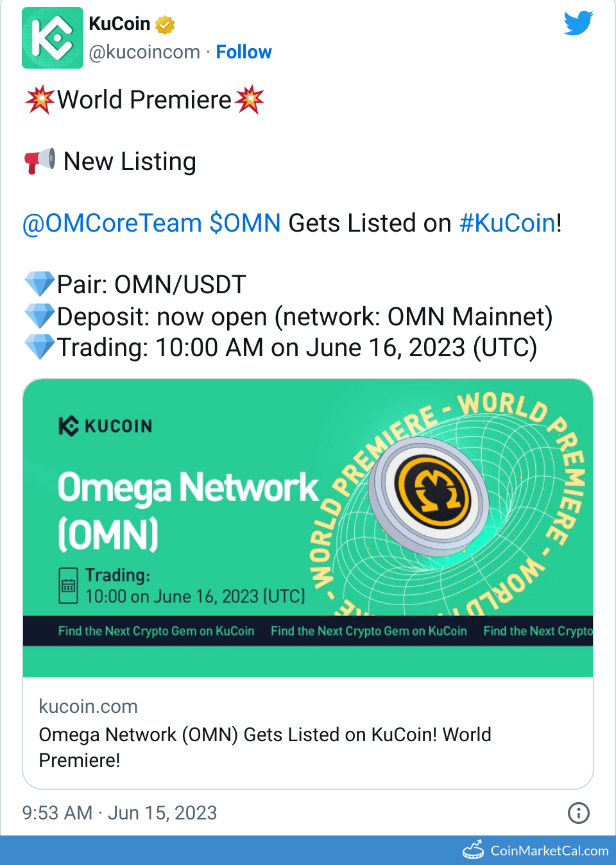Click the gold verified badge

coord(165,25)
